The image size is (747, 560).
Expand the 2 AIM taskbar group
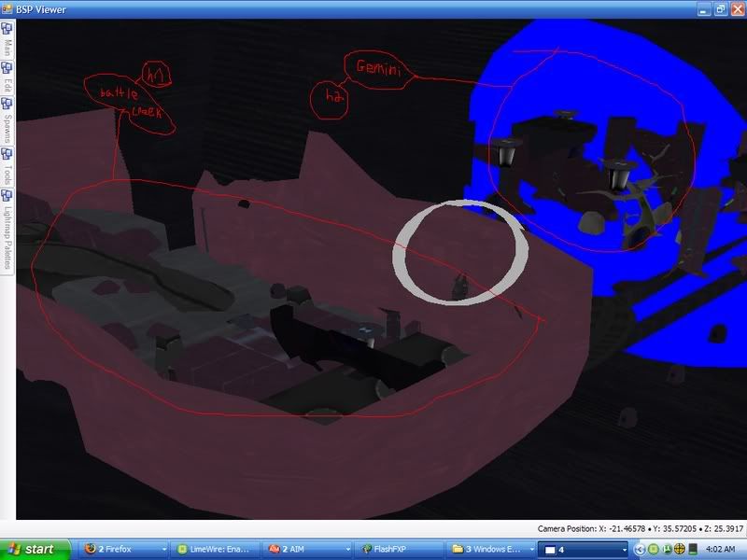click(308, 549)
